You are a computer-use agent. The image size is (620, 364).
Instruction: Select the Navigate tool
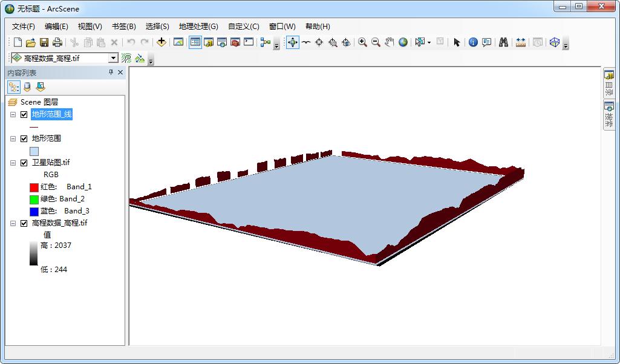coord(293,42)
